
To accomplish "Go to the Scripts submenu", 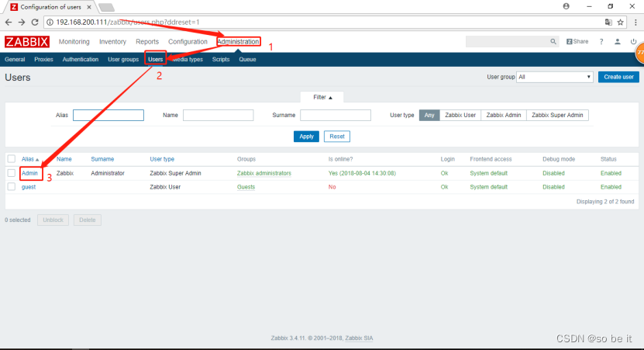I will [221, 60].
